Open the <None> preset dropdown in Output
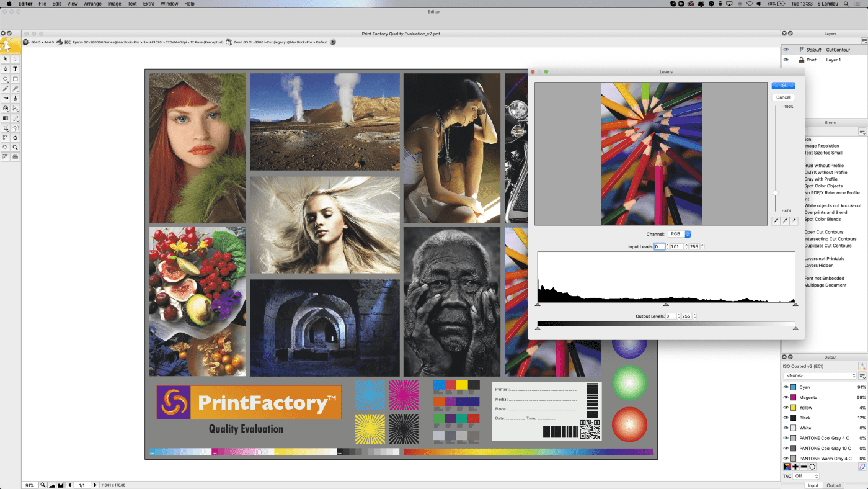Screen dimensions: 868x489 (820, 375)
